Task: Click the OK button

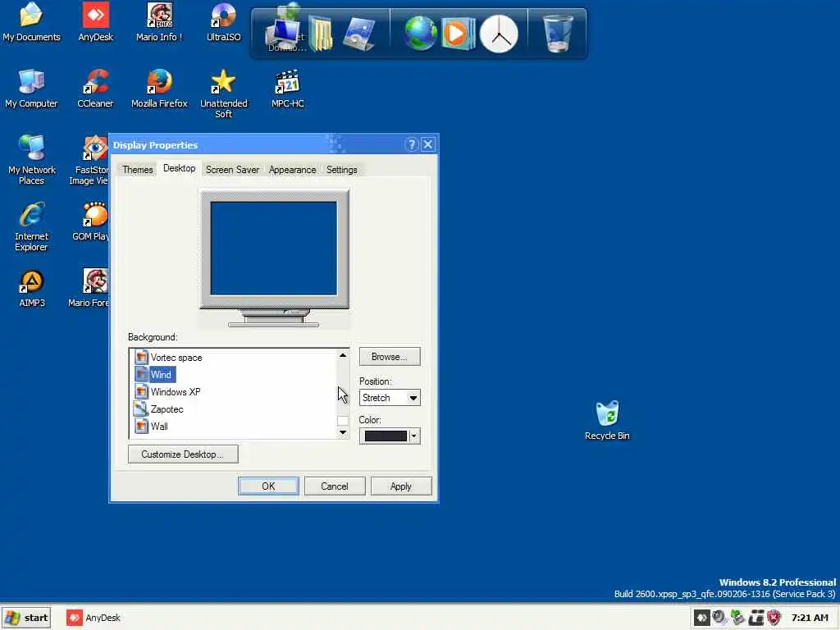Action: pos(268,486)
